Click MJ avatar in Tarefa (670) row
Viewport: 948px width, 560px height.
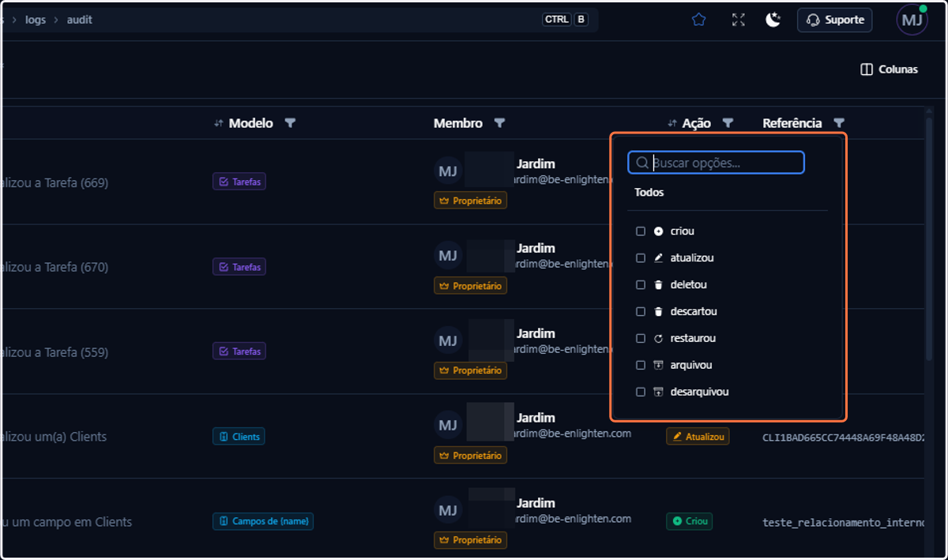pos(448,256)
